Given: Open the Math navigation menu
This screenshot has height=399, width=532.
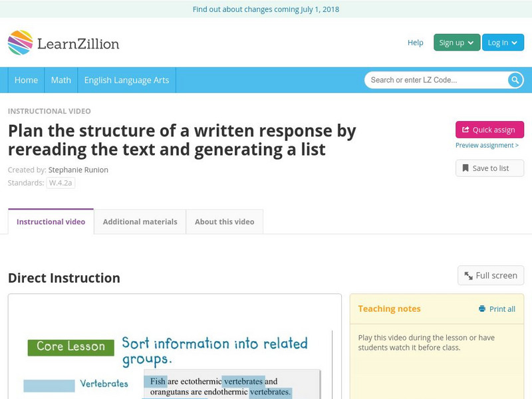Looking at the screenshot, I should pos(61,80).
